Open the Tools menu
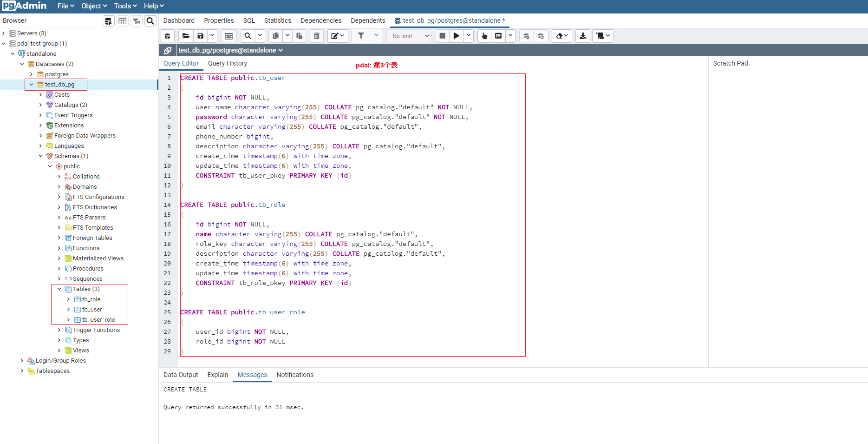The image size is (868, 444). [x=125, y=6]
